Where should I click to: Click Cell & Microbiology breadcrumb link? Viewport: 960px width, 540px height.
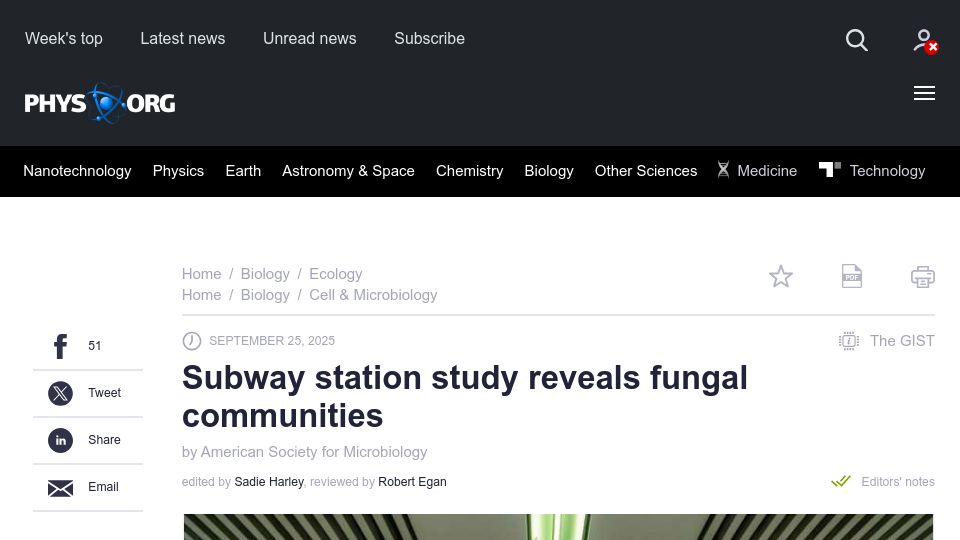(x=373, y=295)
